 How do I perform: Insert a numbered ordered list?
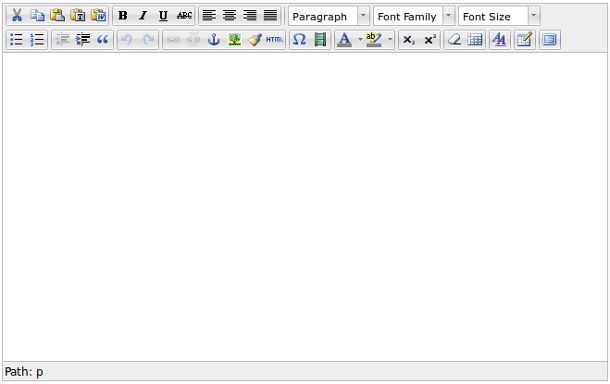point(37,40)
